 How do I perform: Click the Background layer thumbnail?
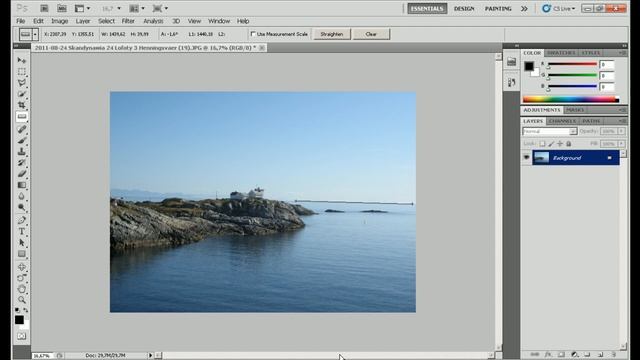coord(542,158)
